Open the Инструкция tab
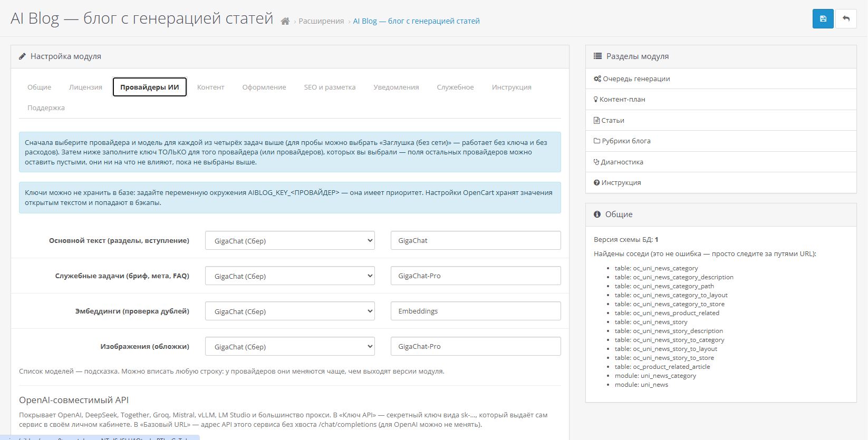 [x=512, y=87]
